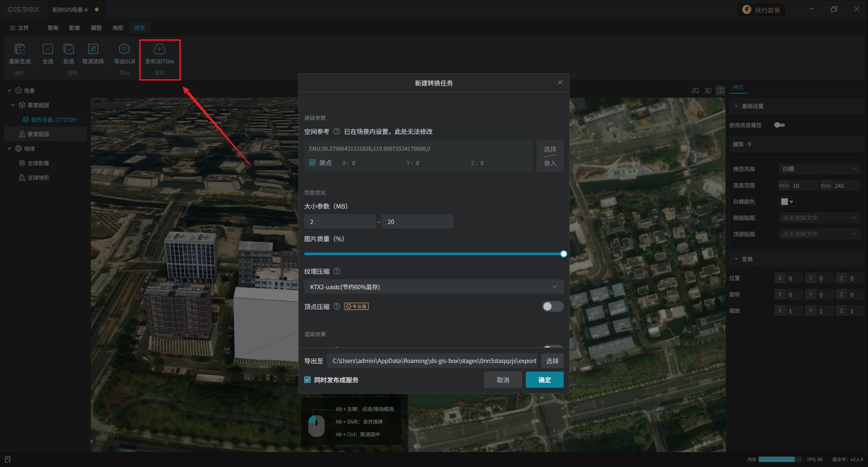Enable the 顶点压缩 toggle switch
868x467 pixels.
[x=552, y=307]
